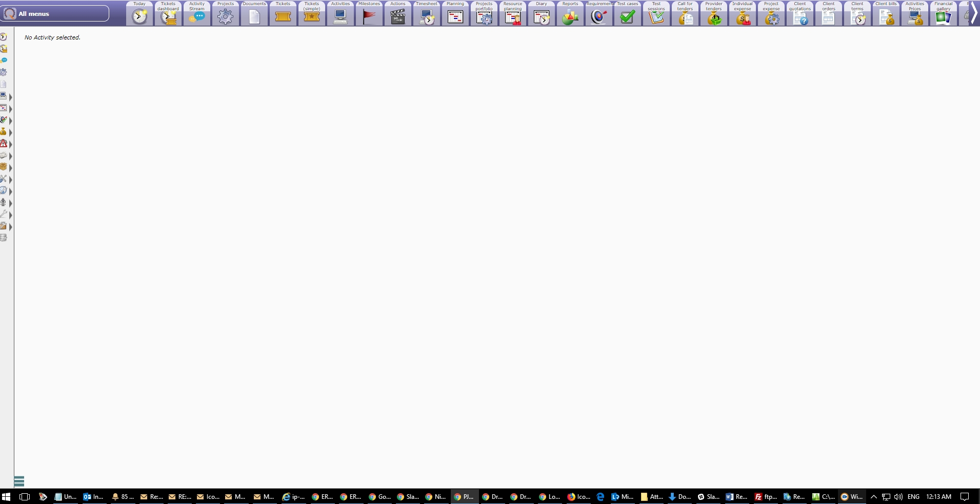980x504 pixels.
Task: Click the database stack icon in the sidebar
Action: click(x=4, y=238)
